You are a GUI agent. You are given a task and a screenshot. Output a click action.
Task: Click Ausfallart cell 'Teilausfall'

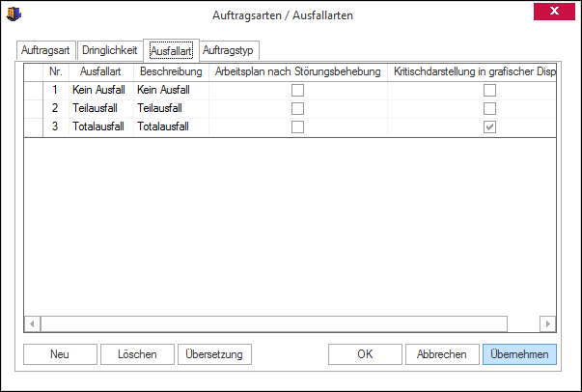[101, 109]
